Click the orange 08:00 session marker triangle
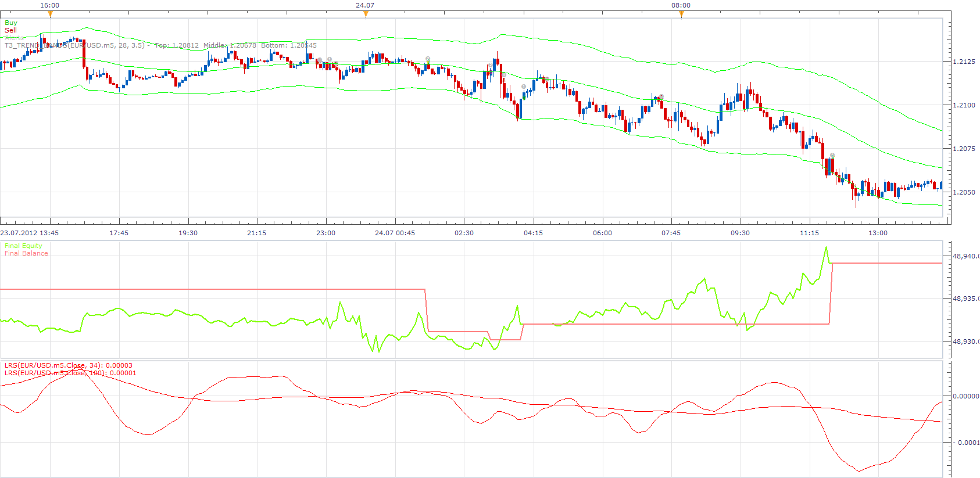 point(681,14)
